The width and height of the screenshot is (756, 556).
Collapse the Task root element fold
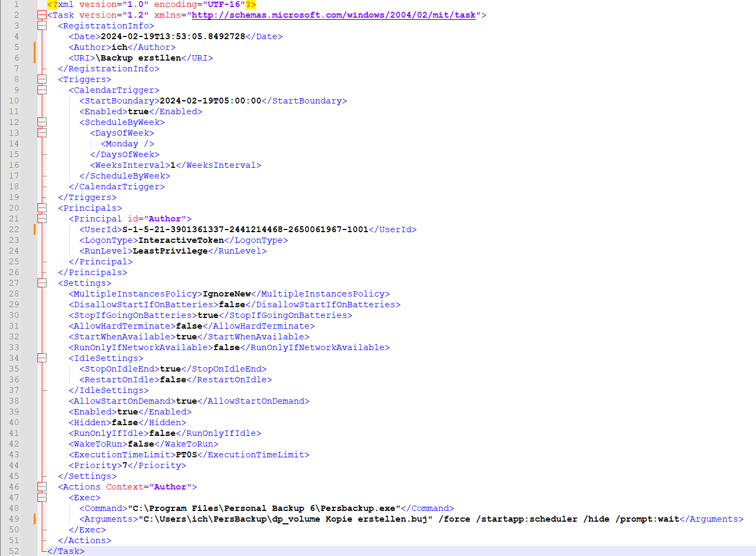pos(42,15)
